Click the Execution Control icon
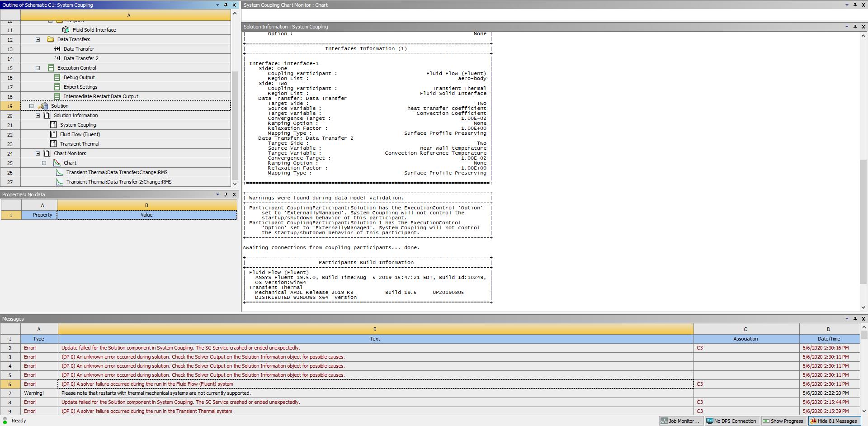The image size is (868, 426). (x=51, y=68)
